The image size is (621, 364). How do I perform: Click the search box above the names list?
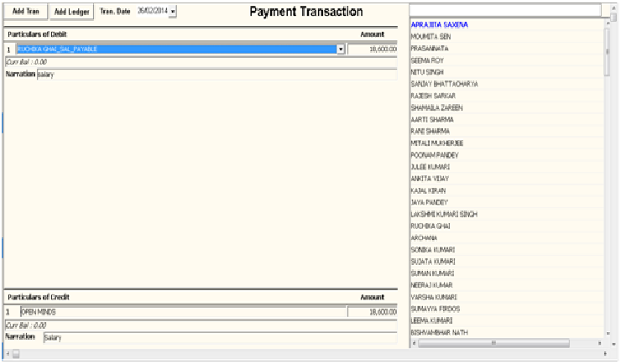[505, 10]
